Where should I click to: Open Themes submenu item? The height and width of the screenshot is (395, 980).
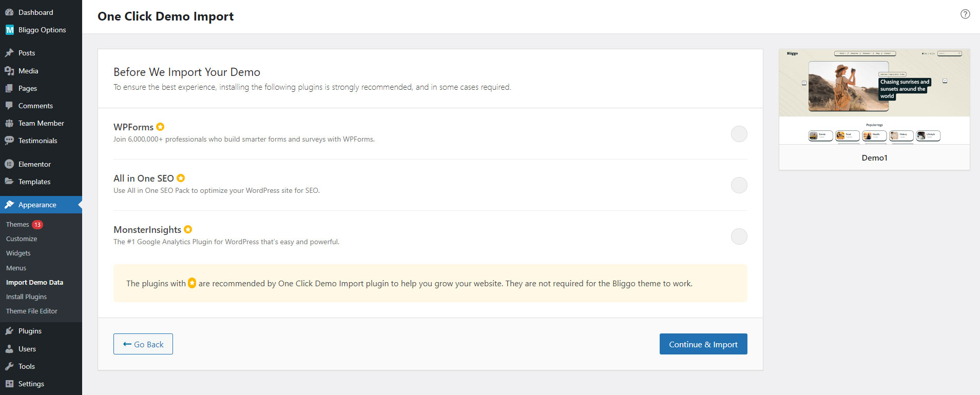click(17, 225)
